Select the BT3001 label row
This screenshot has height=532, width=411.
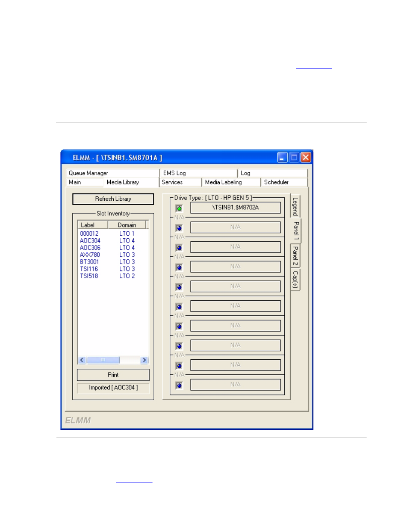(89, 262)
